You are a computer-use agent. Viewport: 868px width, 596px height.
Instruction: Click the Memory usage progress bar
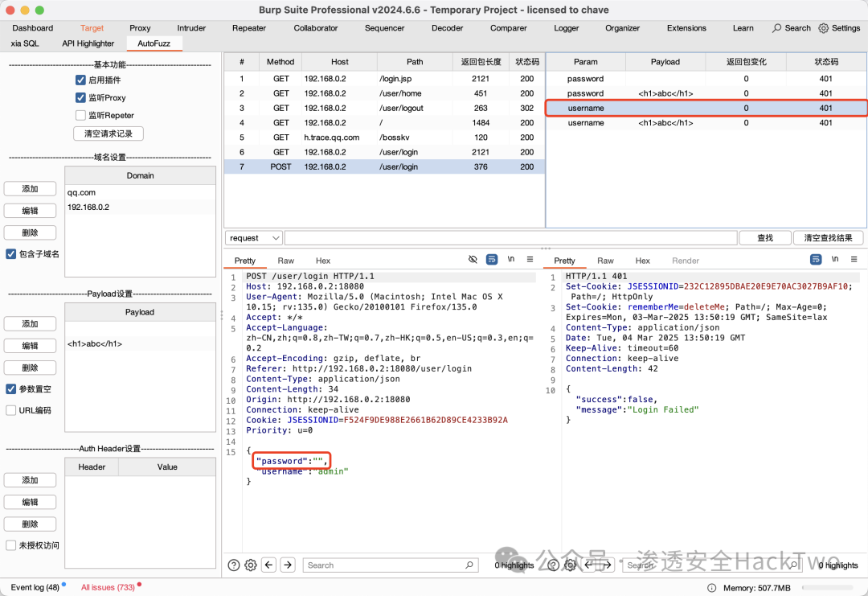828,588
